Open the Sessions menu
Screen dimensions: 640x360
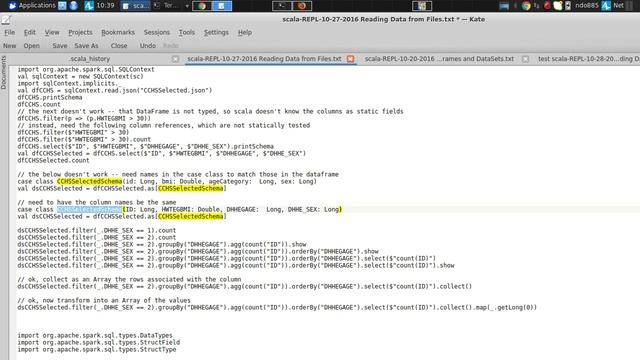[x=157, y=32]
